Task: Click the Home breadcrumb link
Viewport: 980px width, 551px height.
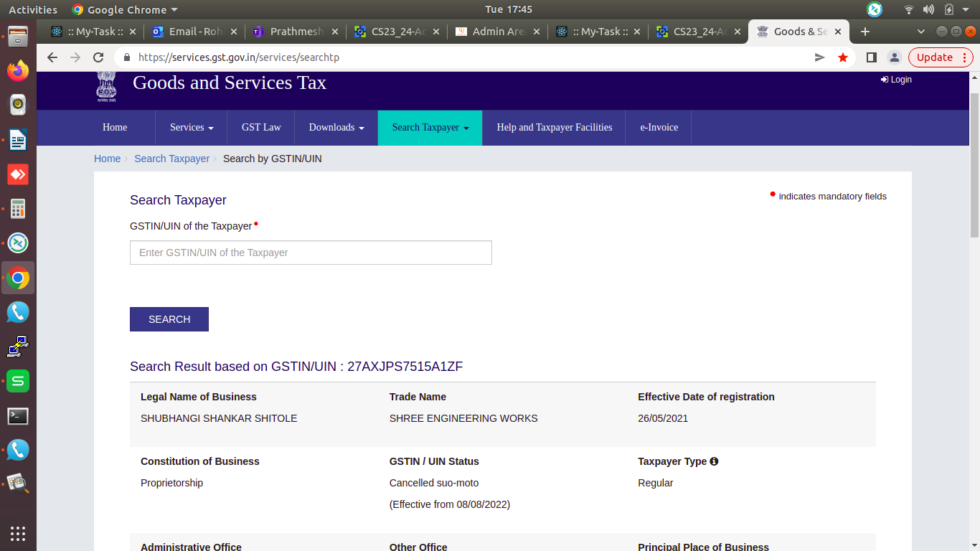Action: pos(108,159)
